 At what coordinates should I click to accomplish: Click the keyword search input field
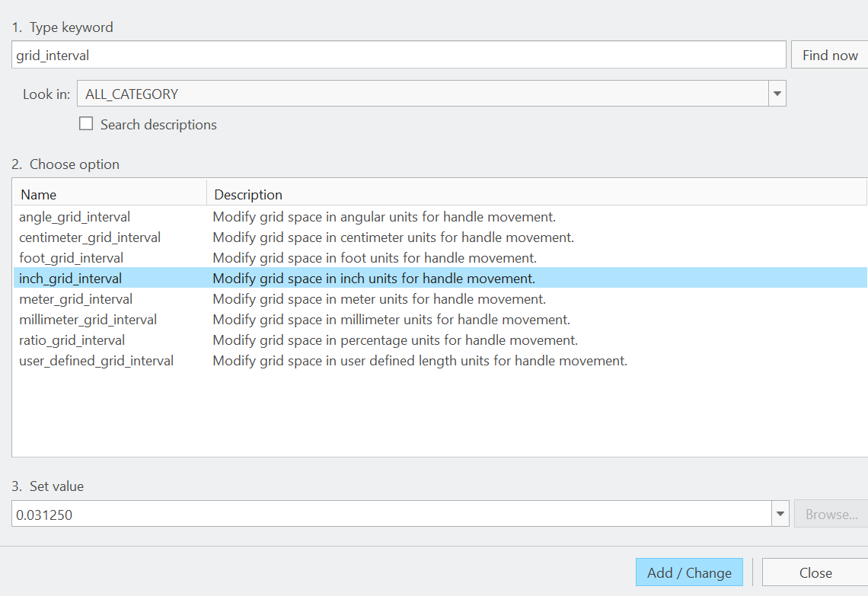coord(381,54)
